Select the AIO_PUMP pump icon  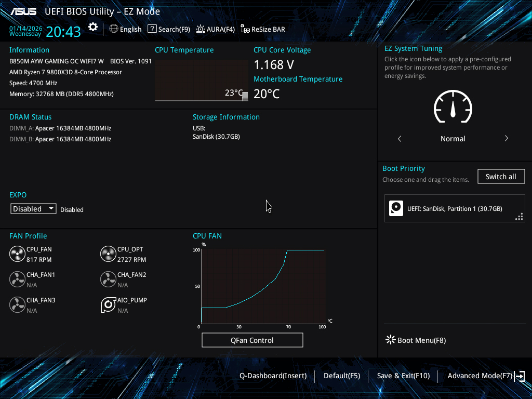coord(108,305)
